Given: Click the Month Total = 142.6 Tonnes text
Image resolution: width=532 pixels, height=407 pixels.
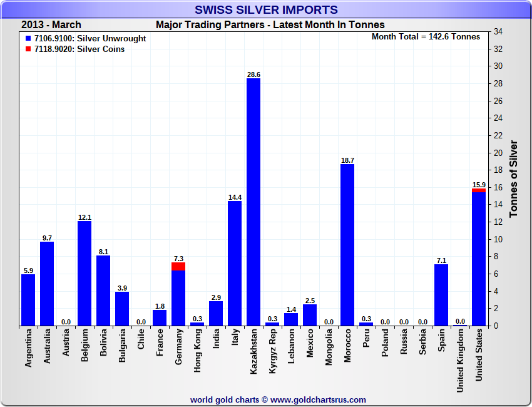Looking at the screenshot, I should pyautogui.click(x=426, y=37).
